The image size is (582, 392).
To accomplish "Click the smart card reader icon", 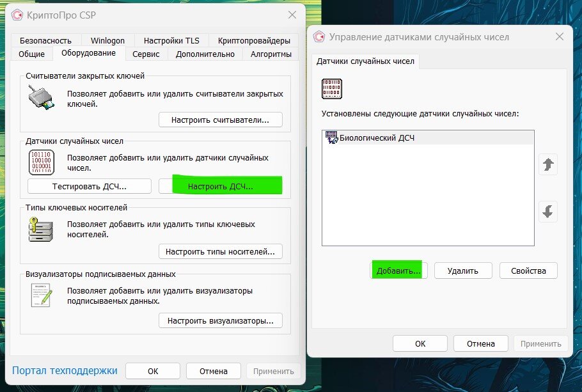I will click(41, 97).
